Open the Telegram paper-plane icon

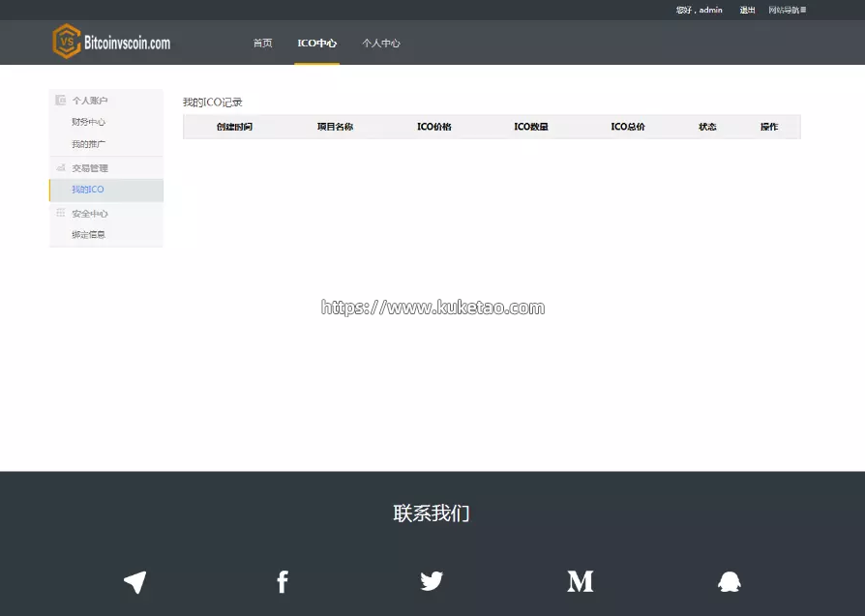[x=135, y=582]
